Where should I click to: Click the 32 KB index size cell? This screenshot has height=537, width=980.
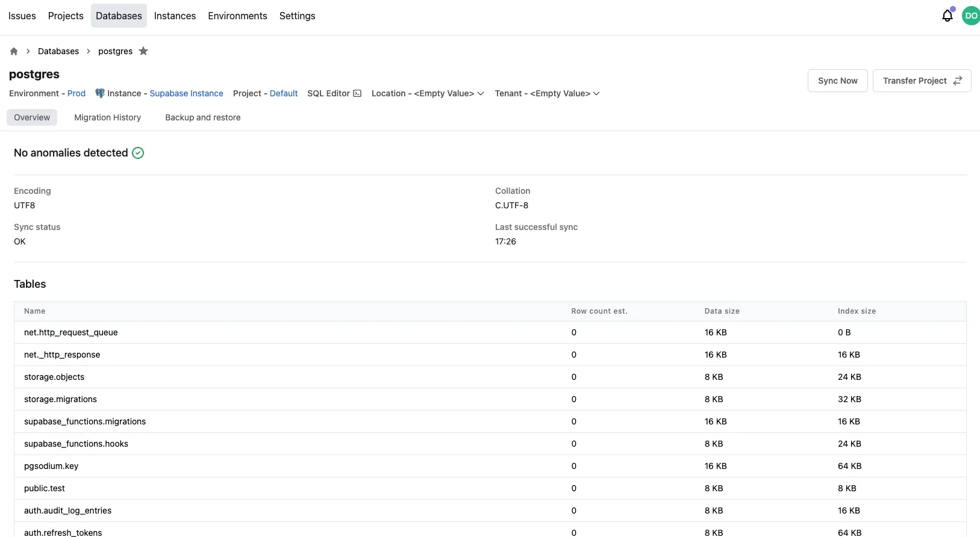point(849,399)
